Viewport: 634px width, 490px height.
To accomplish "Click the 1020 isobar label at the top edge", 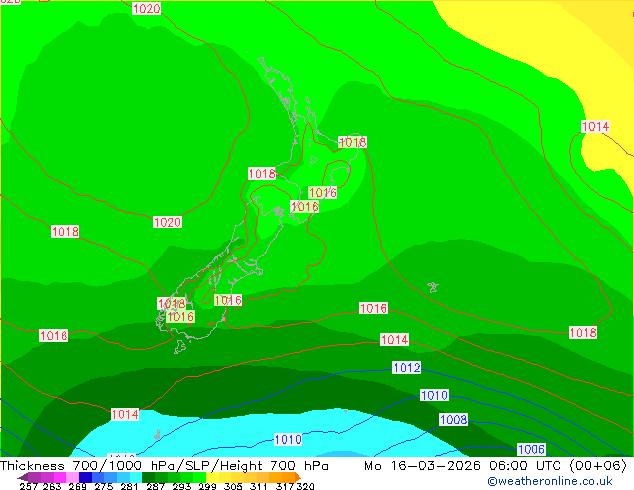I will point(146,8).
